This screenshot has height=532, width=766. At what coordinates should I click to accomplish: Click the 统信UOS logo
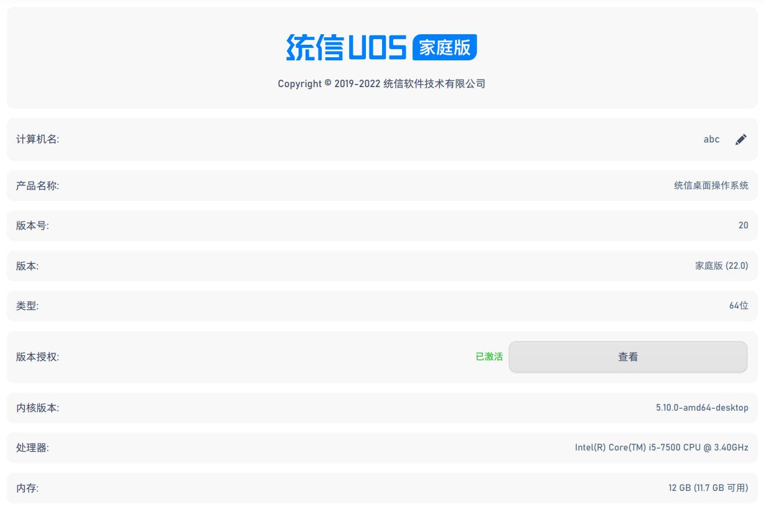[x=381, y=47]
